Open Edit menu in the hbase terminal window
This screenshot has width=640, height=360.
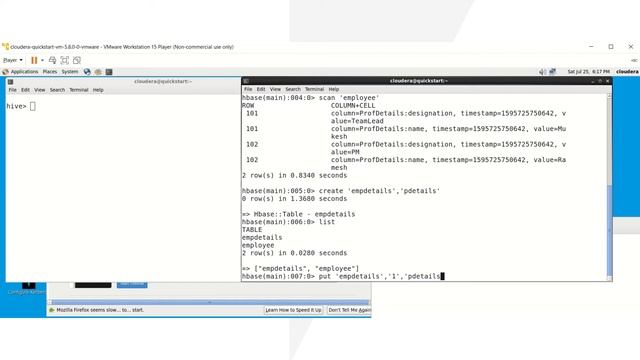tap(261, 89)
